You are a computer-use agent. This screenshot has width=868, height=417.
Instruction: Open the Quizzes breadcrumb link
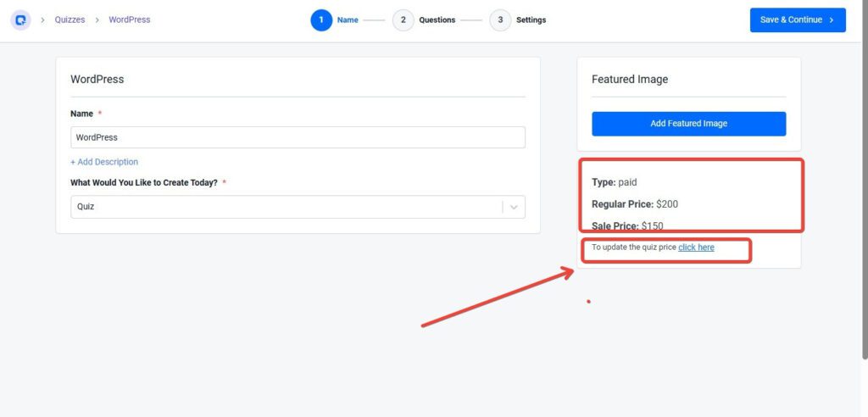(x=70, y=19)
